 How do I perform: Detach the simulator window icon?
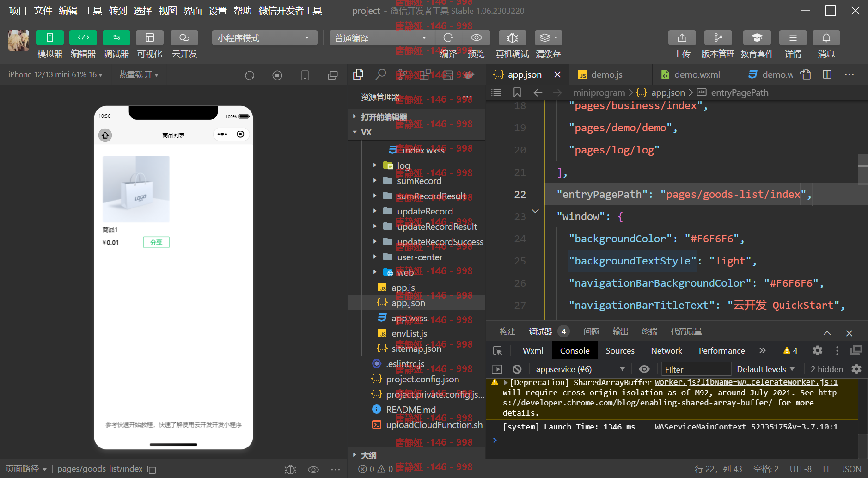tap(333, 75)
